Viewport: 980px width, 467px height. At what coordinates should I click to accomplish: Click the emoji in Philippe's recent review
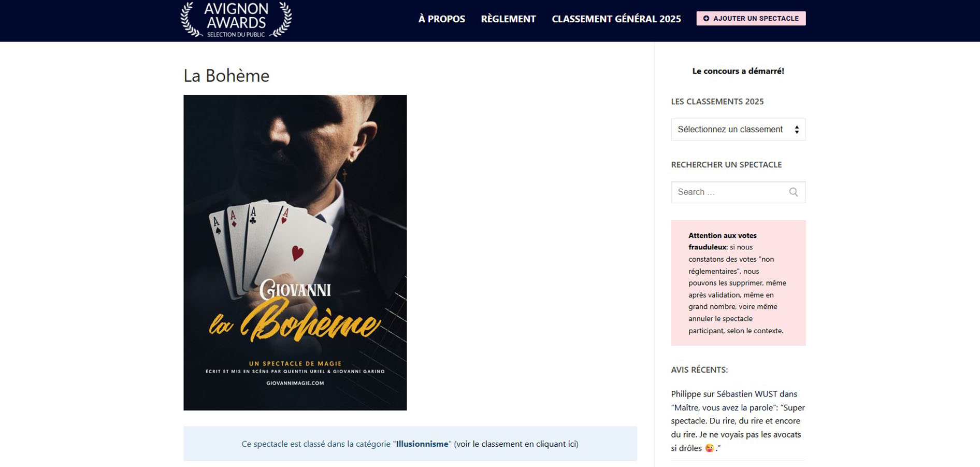coord(709,448)
